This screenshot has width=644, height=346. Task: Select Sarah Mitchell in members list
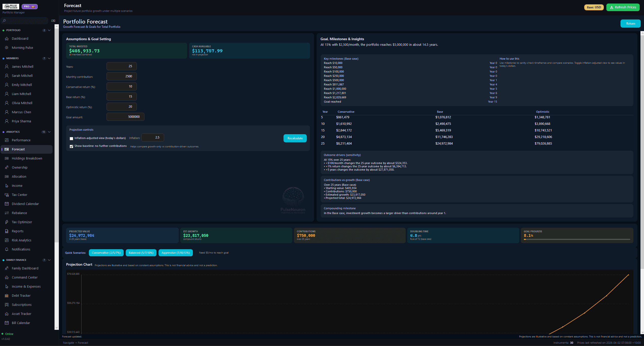tap(22, 76)
